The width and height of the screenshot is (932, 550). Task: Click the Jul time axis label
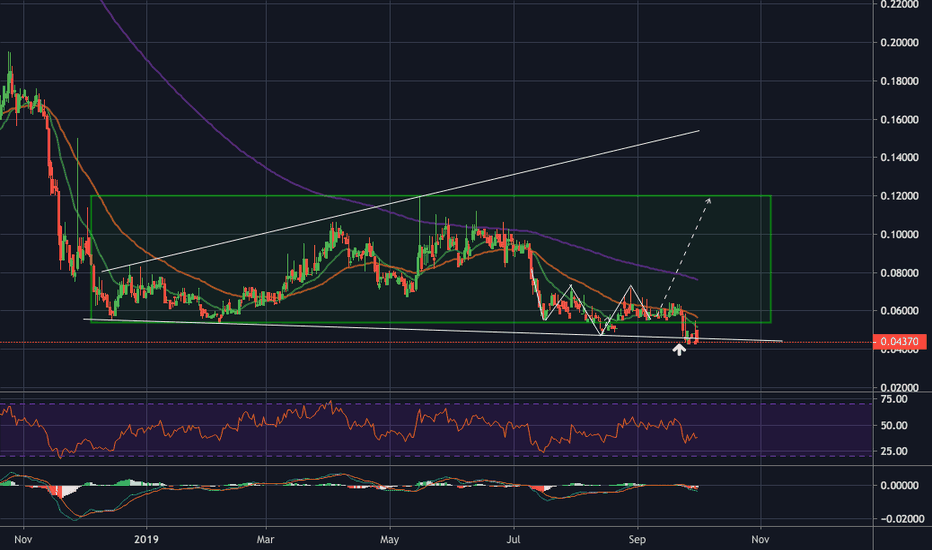click(513, 539)
